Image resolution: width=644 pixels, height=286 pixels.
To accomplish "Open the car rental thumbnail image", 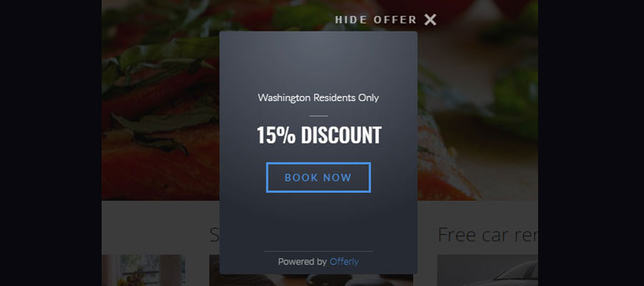I will pyautogui.click(x=487, y=270).
